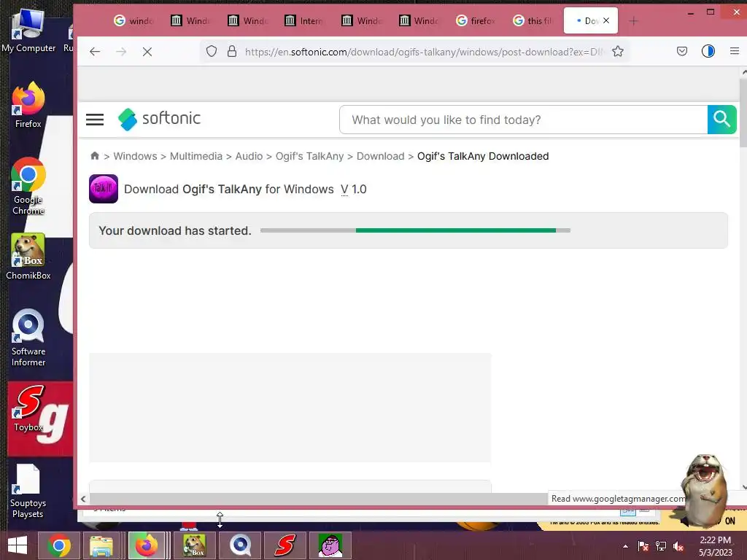Click the laughing groundhog desktop toy
The height and width of the screenshot is (560, 747).
pos(704,491)
